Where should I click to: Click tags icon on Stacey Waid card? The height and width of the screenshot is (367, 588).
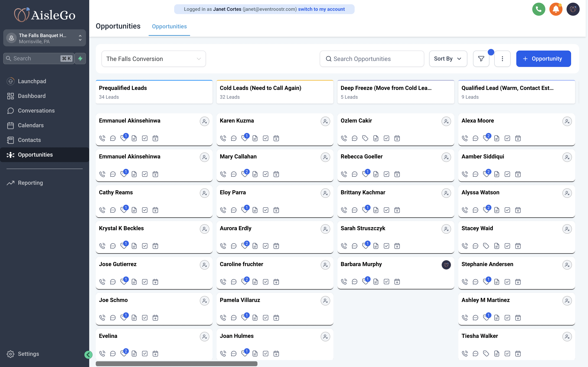point(486,246)
